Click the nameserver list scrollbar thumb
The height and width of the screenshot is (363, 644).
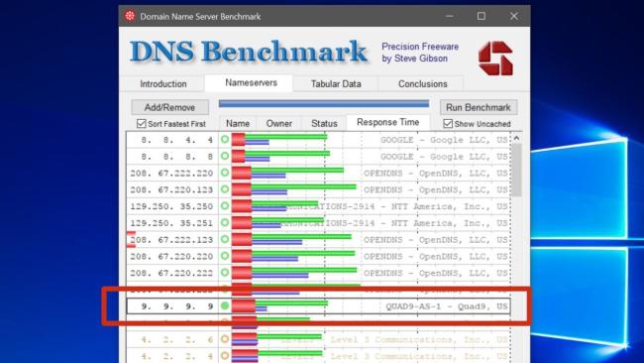click(516, 170)
